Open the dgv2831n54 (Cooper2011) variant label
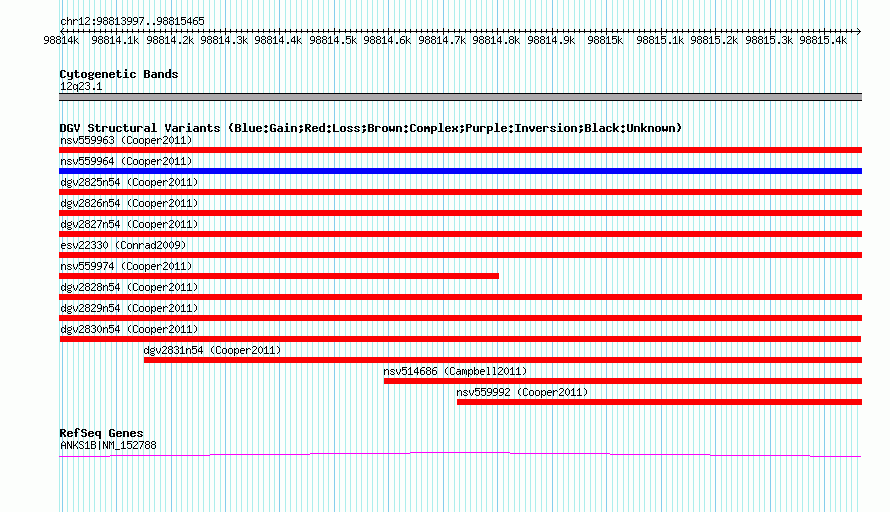The image size is (890, 512). tap(212, 350)
